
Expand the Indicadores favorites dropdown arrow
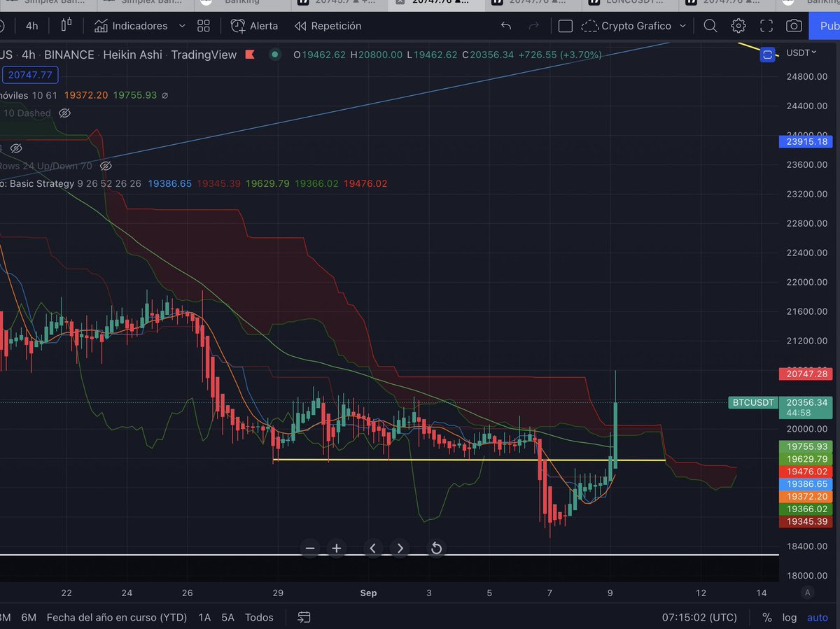click(x=182, y=26)
